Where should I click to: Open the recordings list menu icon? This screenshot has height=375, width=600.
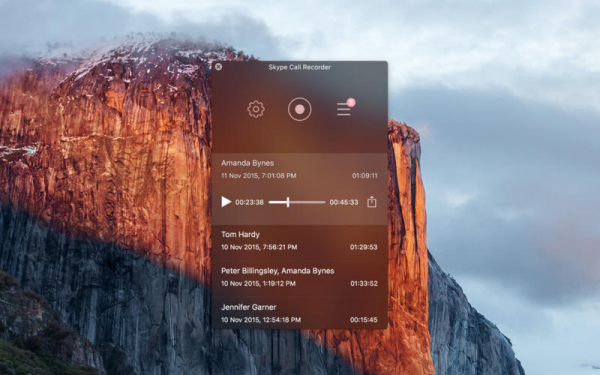pos(344,109)
